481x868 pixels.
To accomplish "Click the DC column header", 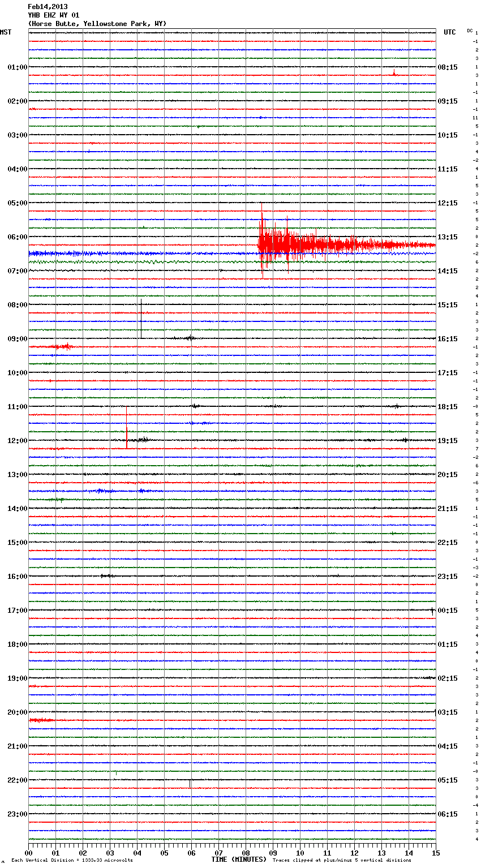I will pos(470,31).
